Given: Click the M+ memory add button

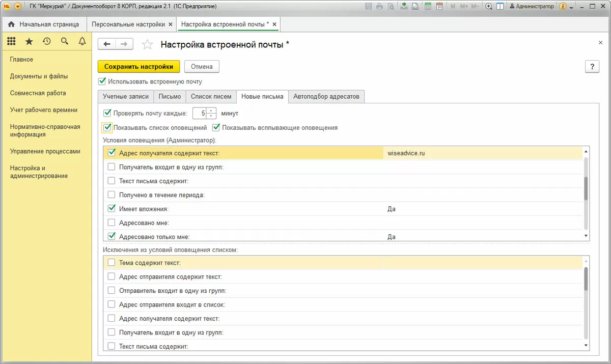Looking at the screenshot, I should [463, 7].
